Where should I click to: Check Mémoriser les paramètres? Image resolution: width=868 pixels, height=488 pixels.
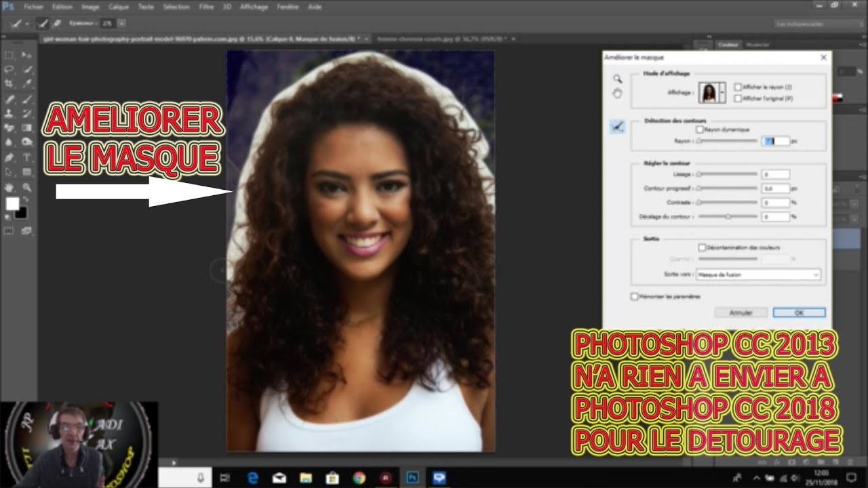click(635, 296)
